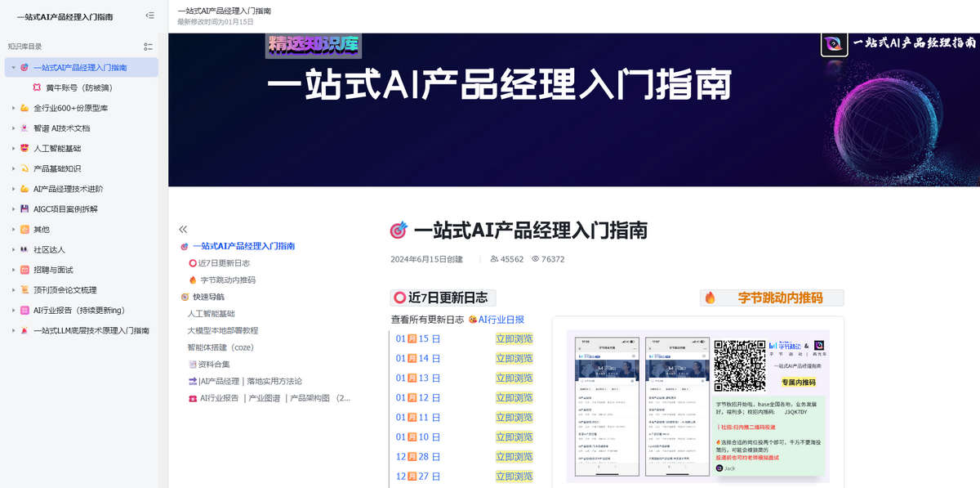Screen dimensions: 980x488
Task: Click the calendar icon next to 招聘与面试
Action: point(24,270)
